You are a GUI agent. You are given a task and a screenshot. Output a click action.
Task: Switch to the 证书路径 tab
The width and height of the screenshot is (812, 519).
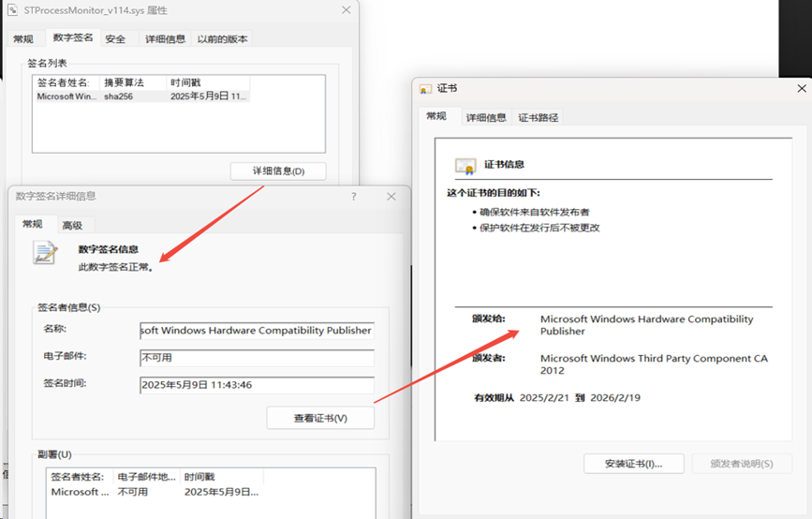[x=539, y=118]
